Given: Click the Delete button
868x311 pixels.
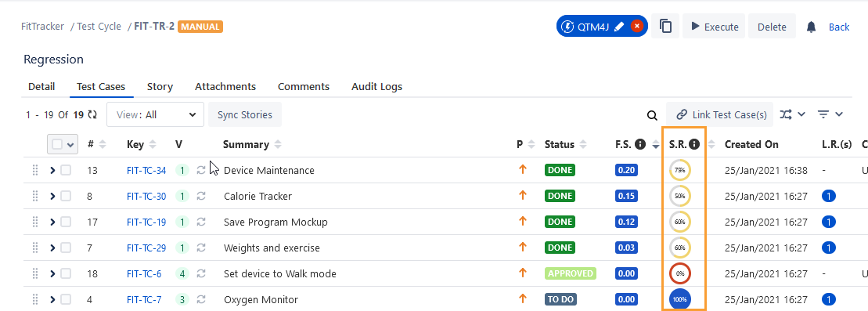Looking at the screenshot, I should tap(772, 27).
